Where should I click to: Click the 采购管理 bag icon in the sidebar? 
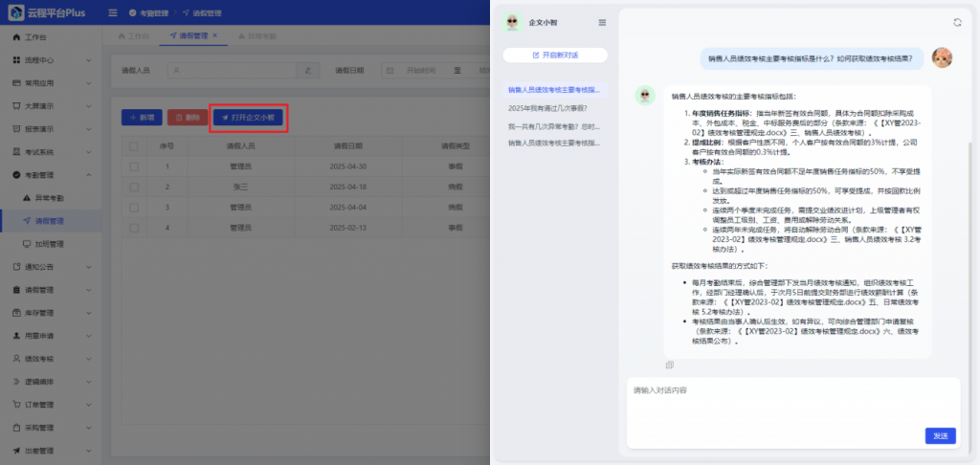pos(16,428)
